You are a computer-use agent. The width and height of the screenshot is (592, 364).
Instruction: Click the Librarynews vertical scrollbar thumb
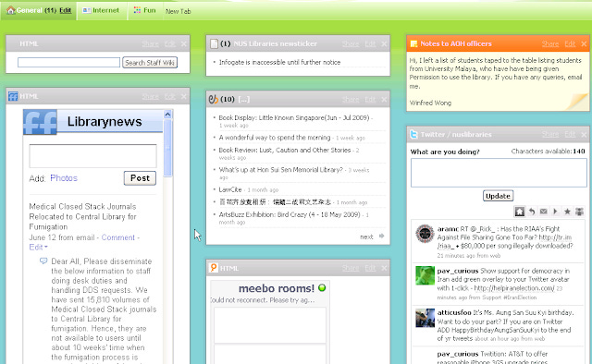click(168, 148)
